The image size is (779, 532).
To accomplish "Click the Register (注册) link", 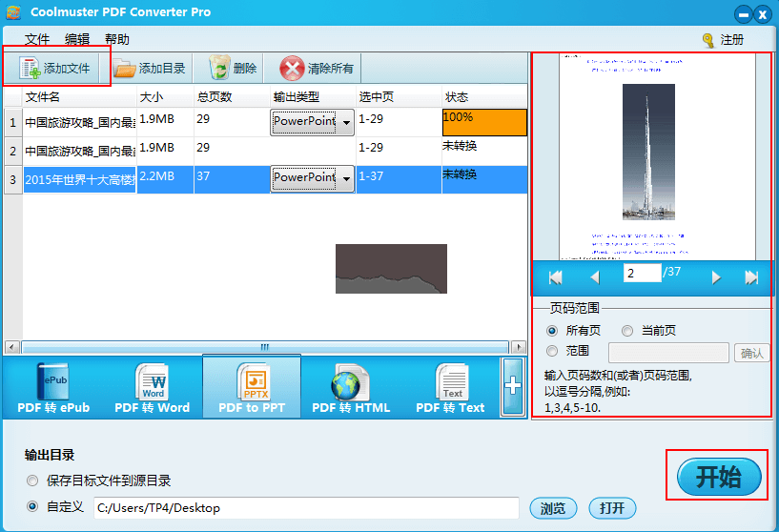I will [x=732, y=40].
